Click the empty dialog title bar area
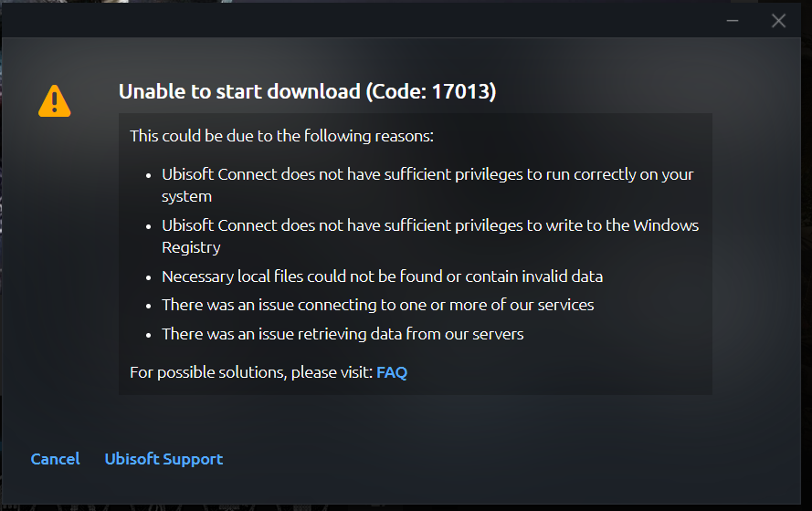The width and height of the screenshot is (812, 511). [363, 21]
